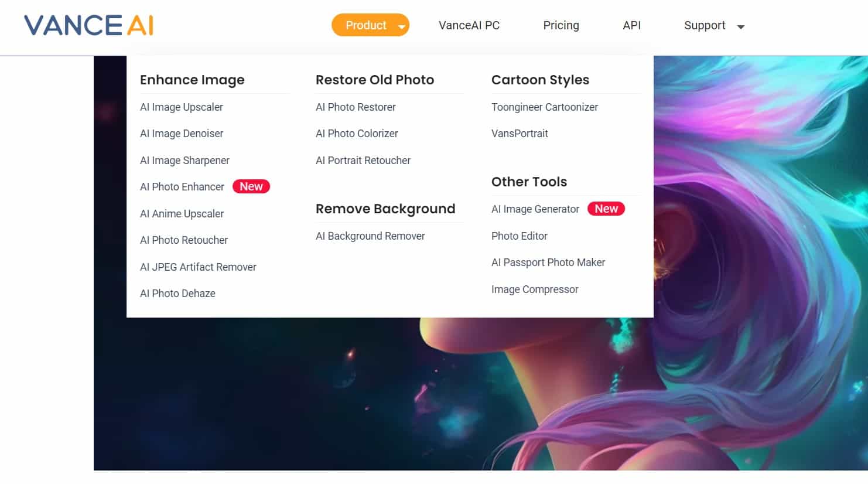The width and height of the screenshot is (868, 484).
Task: Open the VanceAI PC page
Action: tap(469, 25)
